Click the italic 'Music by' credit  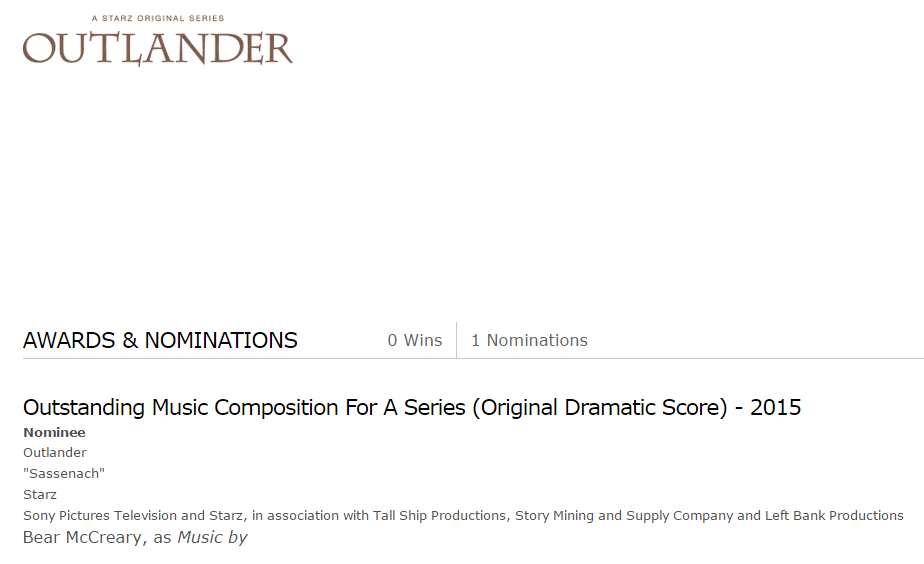pos(212,537)
